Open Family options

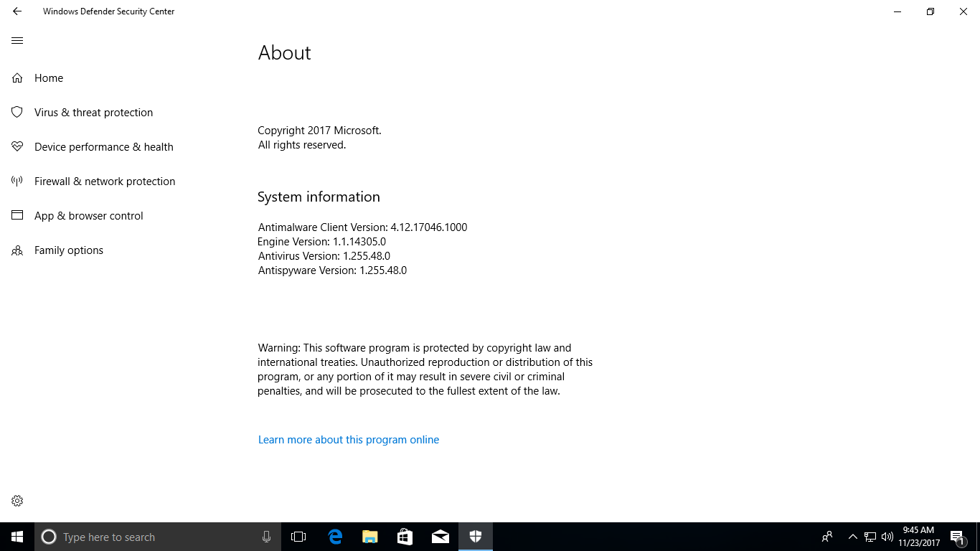tap(69, 250)
